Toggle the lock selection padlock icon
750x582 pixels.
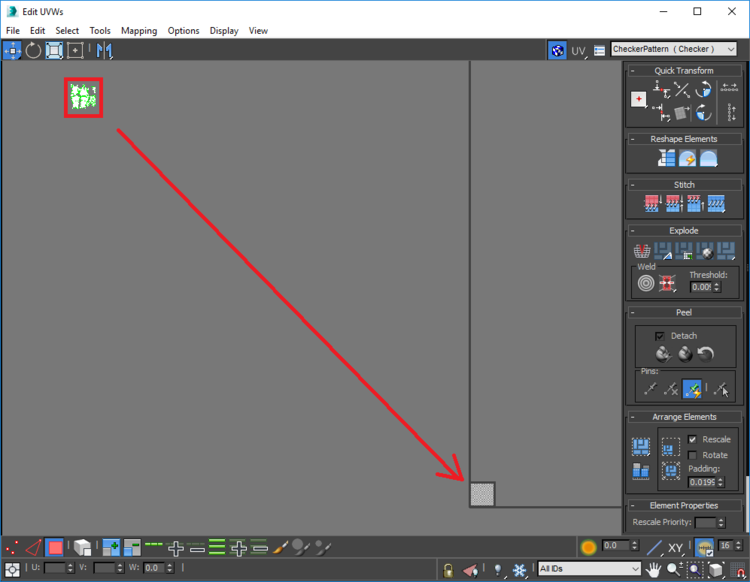tap(448, 570)
